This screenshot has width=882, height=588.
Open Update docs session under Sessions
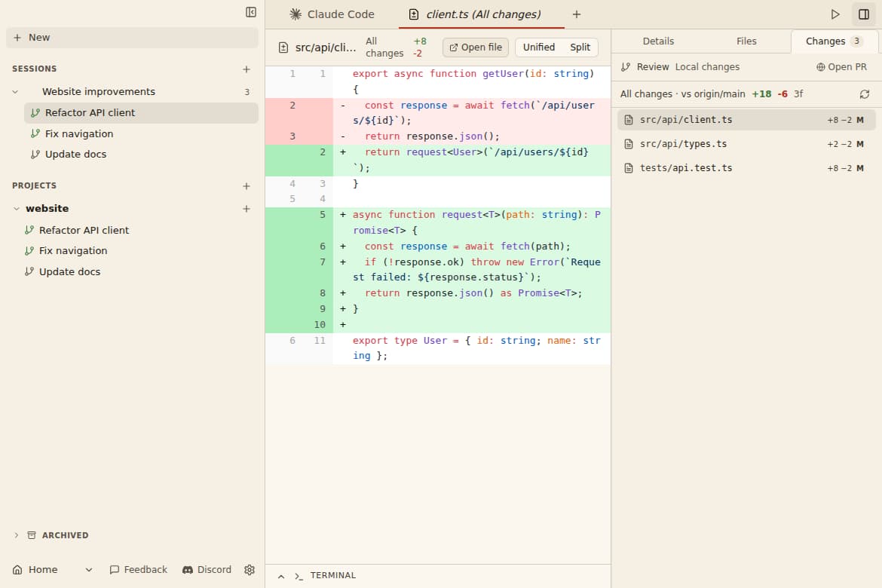(141, 155)
